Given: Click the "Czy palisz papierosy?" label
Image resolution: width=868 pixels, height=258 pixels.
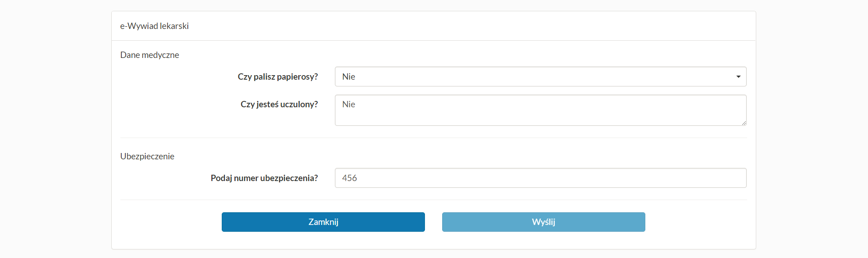Looking at the screenshot, I should tap(277, 76).
